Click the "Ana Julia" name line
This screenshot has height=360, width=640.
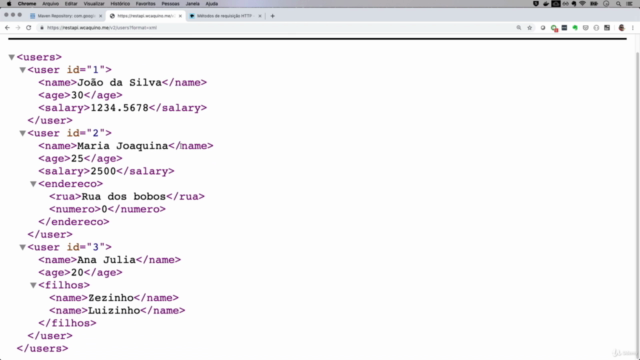pos(109,260)
